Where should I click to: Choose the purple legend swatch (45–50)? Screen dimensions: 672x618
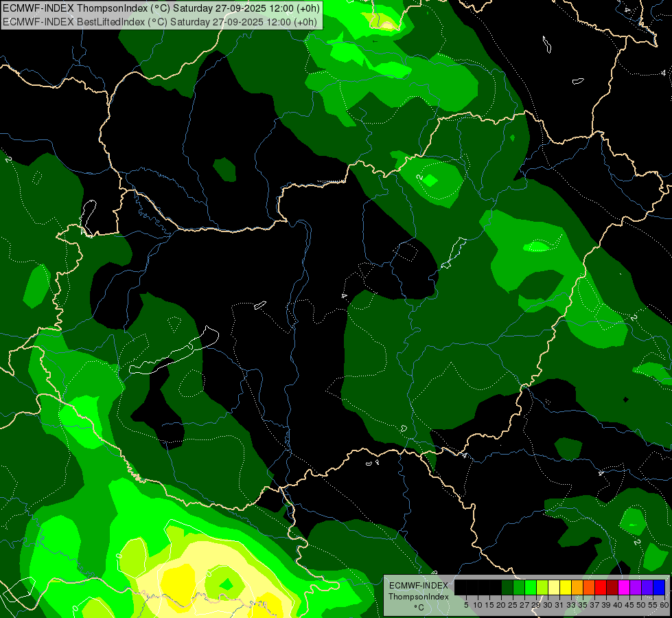tap(636, 587)
